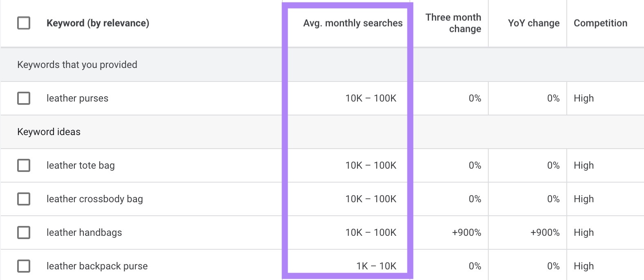Sort by the Three month change column
The width and height of the screenshot is (644, 280).
point(453,23)
